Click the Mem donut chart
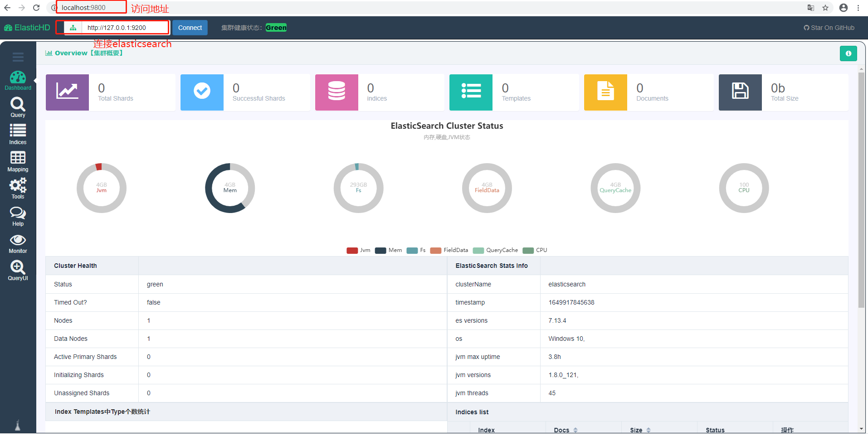868x436 pixels. click(230, 188)
